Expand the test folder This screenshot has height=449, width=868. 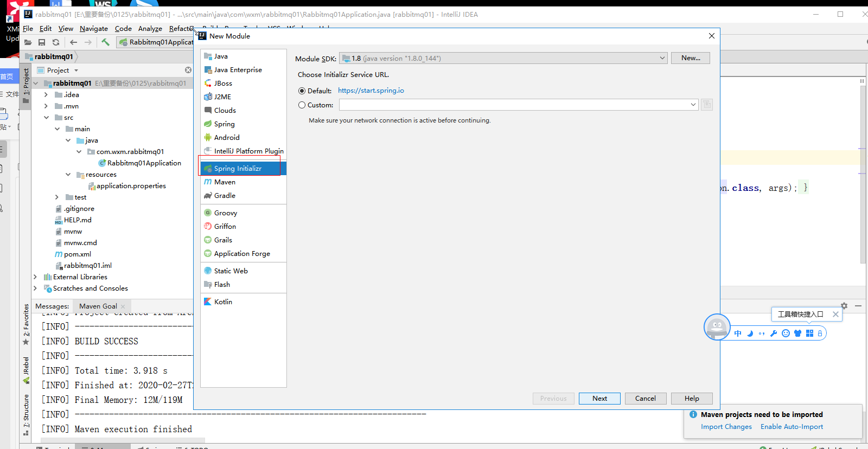pyautogui.click(x=57, y=197)
